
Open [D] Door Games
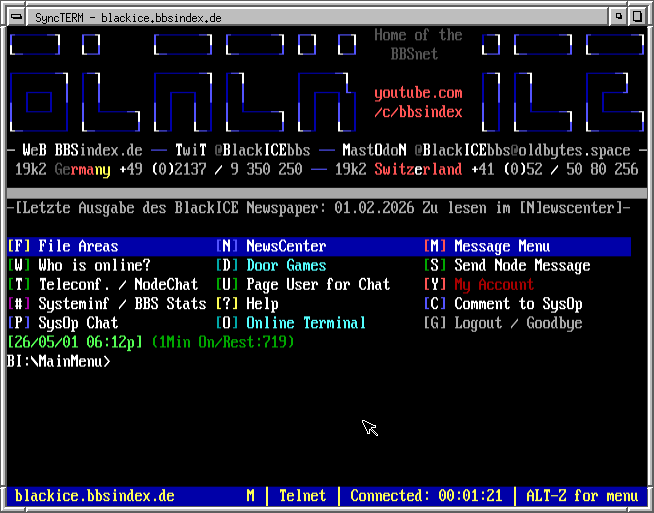pos(271,265)
